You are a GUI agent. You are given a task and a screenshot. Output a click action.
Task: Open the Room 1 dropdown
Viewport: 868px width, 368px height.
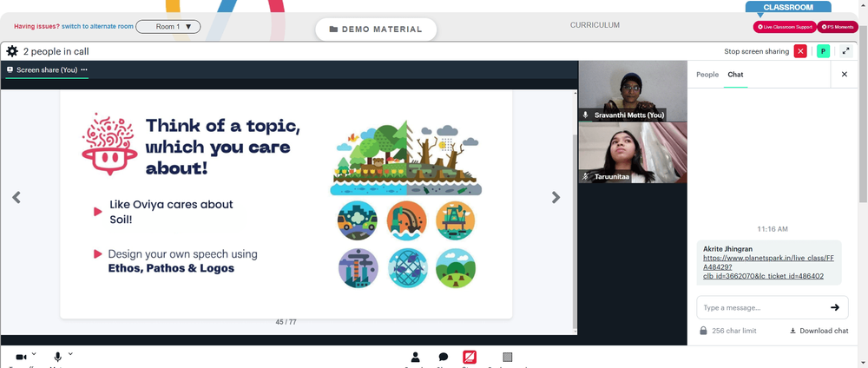[168, 27]
